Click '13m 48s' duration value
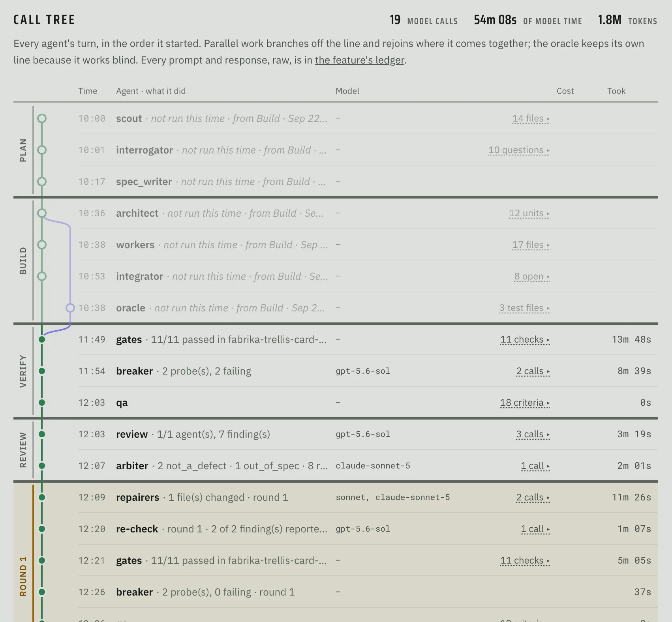 631,339
